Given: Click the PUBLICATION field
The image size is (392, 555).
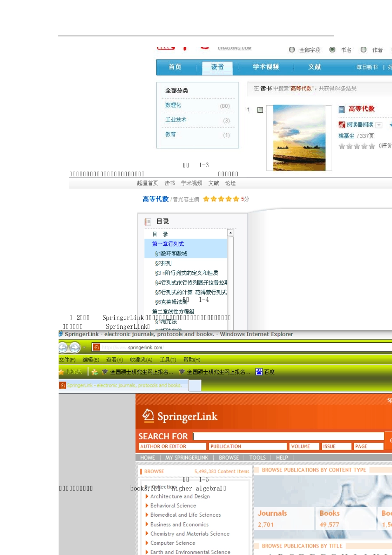Looking at the screenshot, I should coord(248,446).
